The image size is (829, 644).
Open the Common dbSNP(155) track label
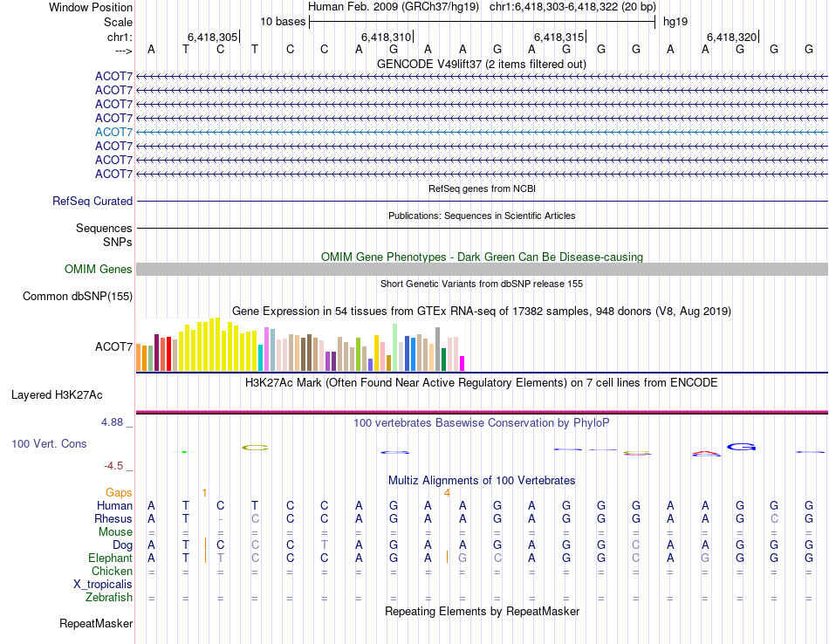78,297
